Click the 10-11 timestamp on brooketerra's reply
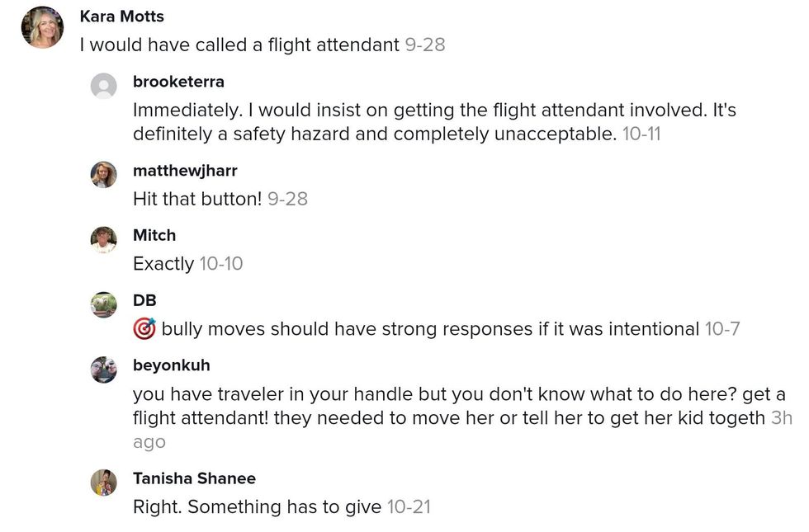 pyautogui.click(x=641, y=134)
